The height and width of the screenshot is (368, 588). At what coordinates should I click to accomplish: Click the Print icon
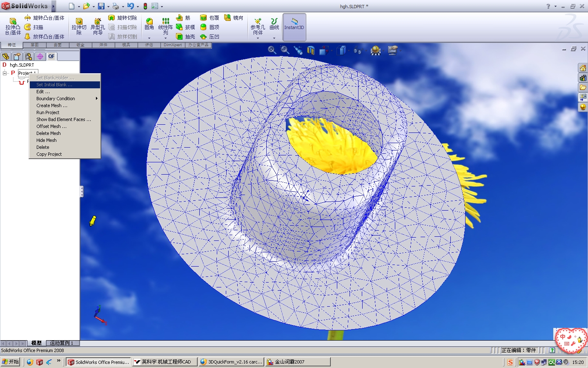point(116,6)
